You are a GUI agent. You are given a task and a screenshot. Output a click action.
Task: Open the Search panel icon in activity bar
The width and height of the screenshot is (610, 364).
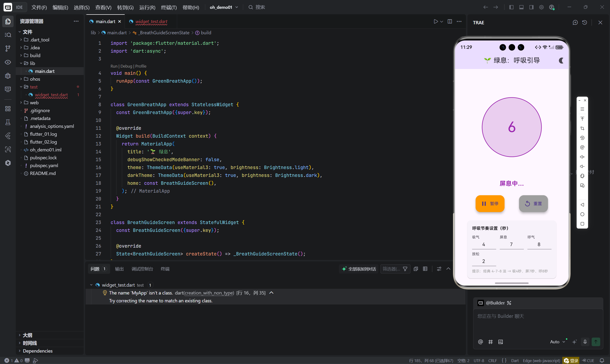pyautogui.click(x=8, y=35)
